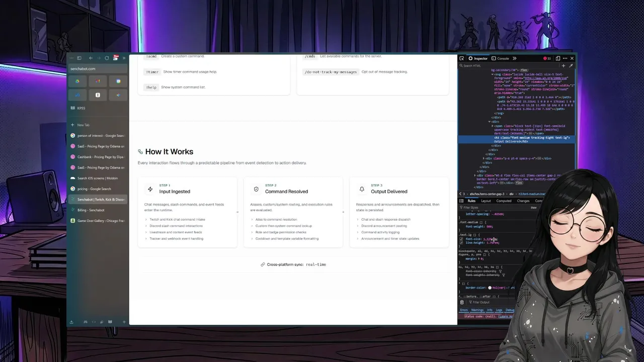
Task: Show more toolbar items via double chevron
Action: 124,58
